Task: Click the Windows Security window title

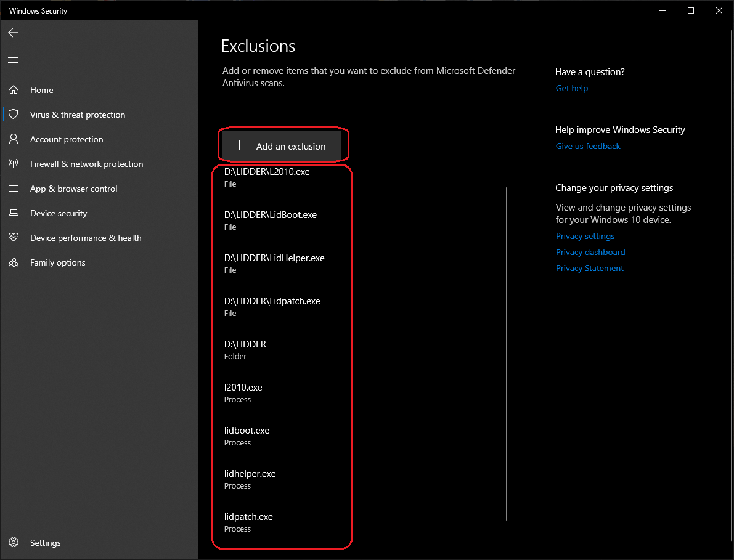Action: pyautogui.click(x=38, y=10)
